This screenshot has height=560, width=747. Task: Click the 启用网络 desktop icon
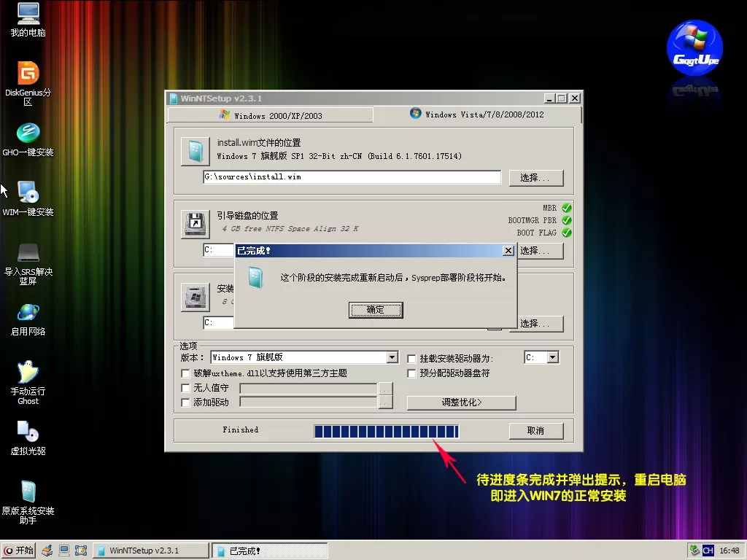pos(28,313)
